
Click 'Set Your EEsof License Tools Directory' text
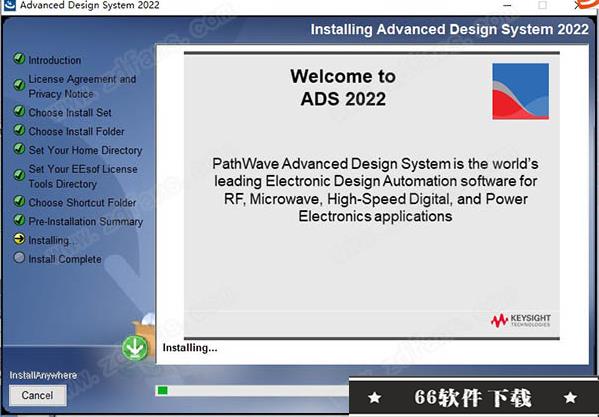click(83, 176)
